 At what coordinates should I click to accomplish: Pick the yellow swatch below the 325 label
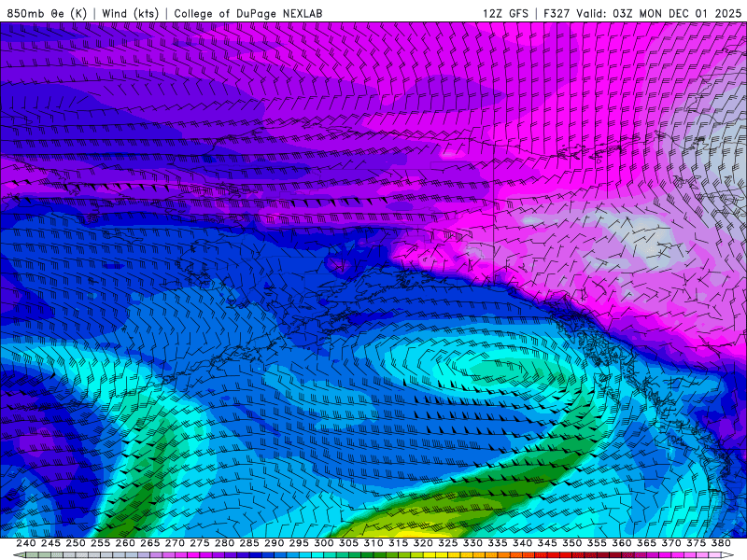pos(442,554)
